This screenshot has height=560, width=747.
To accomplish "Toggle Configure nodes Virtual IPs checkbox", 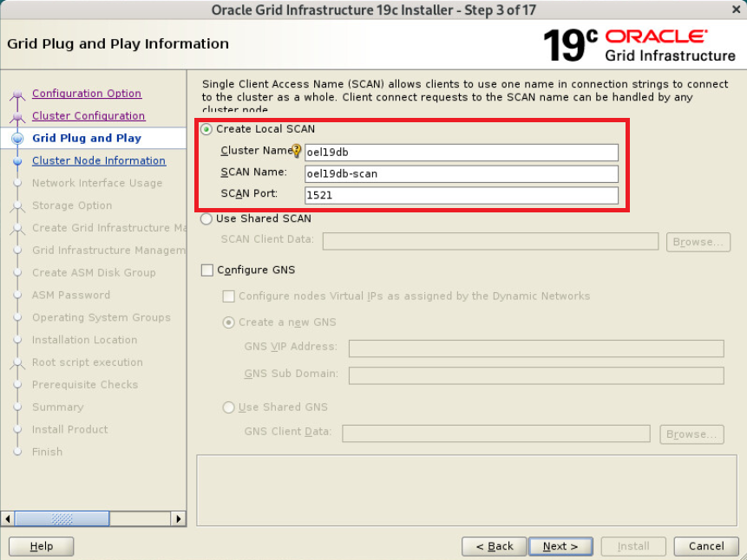I will coord(229,296).
